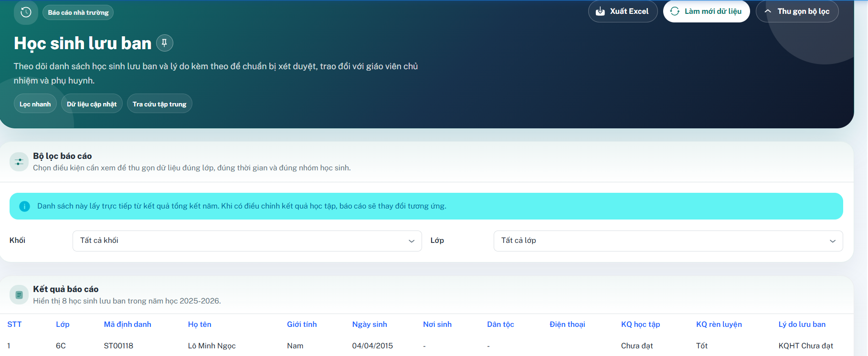This screenshot has height=356, width=868.
Task: Open the Lớp dropdown
Action: pos(668,241)
